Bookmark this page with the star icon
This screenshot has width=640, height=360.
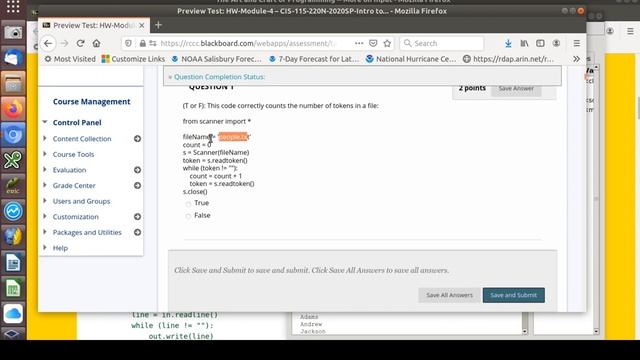point(387,43)
